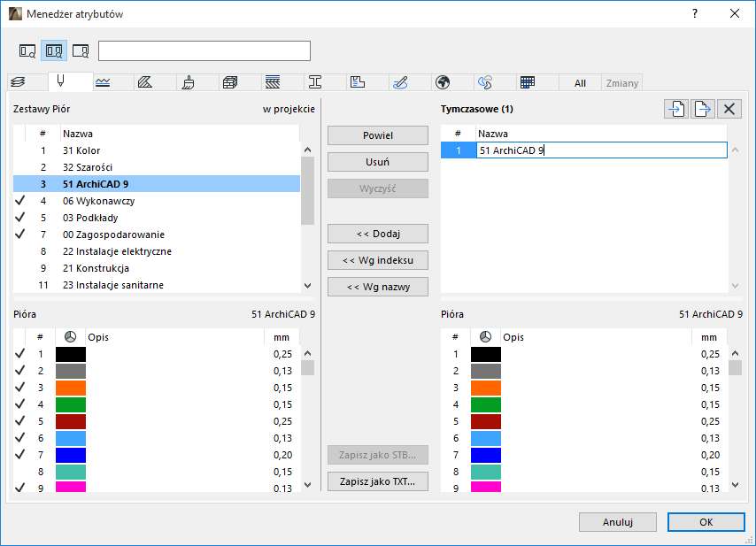
Task: Click green swatch of pen 4 in right list
Action: tap(486, 404)
